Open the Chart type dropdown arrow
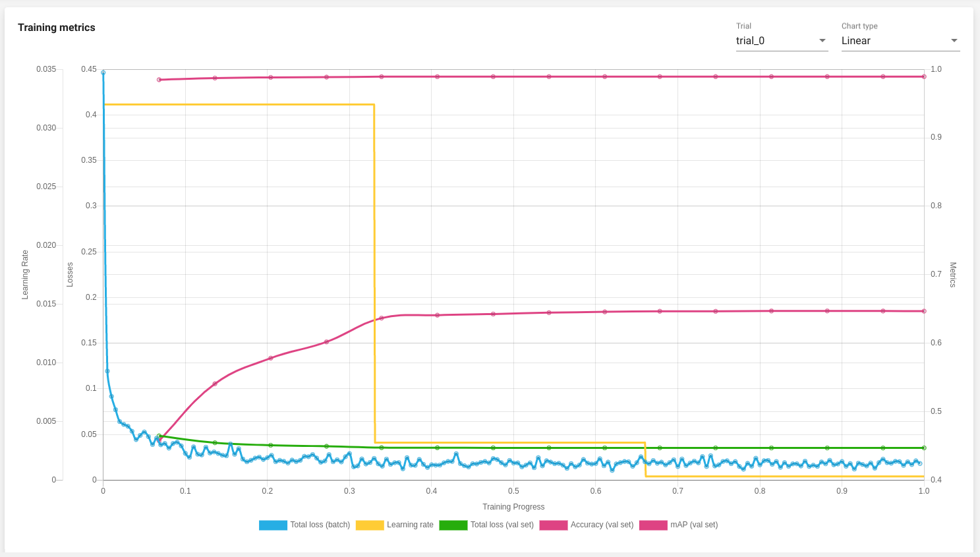This screenshot has width=980, height=557. click(x=954, y=41)
